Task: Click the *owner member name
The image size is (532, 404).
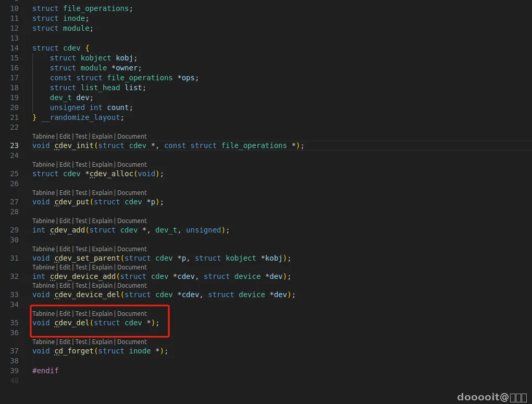Action: pos(125,68)
